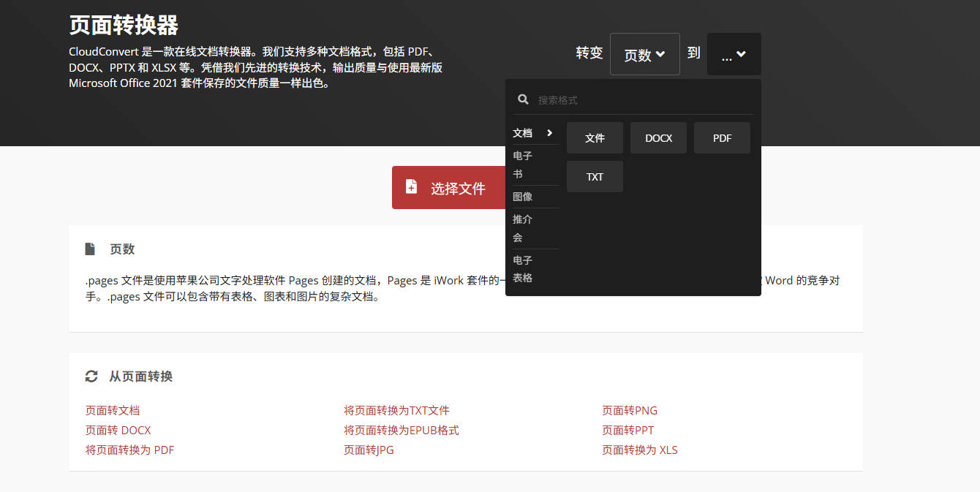Select the 电子表格 category

point(523,269)
